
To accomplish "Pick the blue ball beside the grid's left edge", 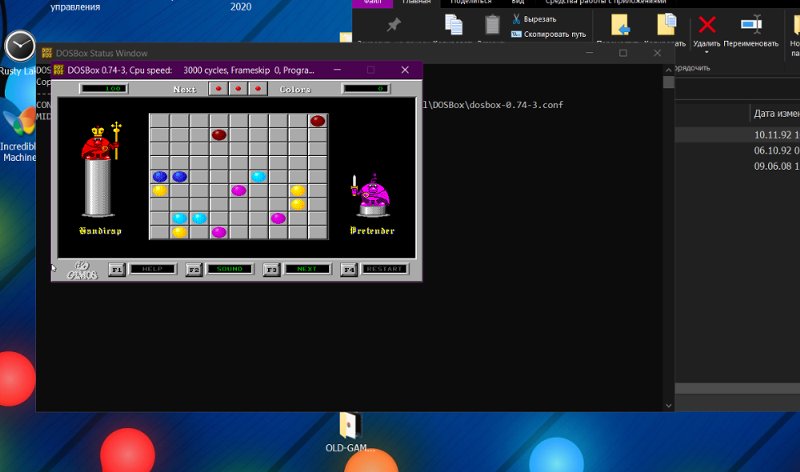I will (160, 177).
